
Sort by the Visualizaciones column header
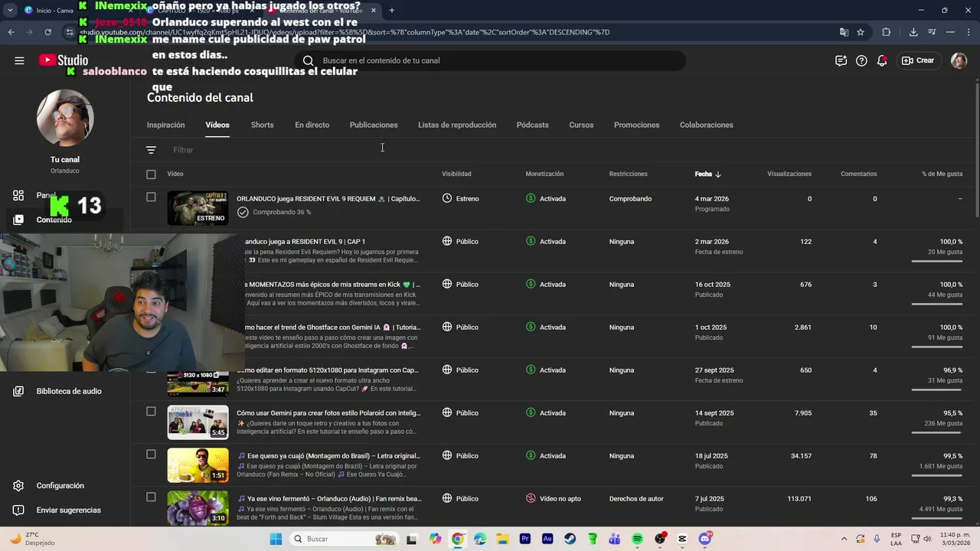(x=789, y=174)
